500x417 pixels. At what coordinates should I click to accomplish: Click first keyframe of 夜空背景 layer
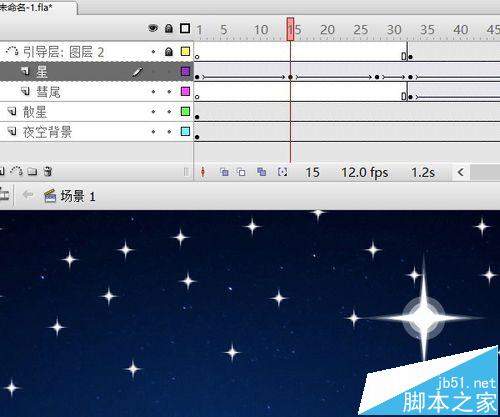(x=197, y=137)
